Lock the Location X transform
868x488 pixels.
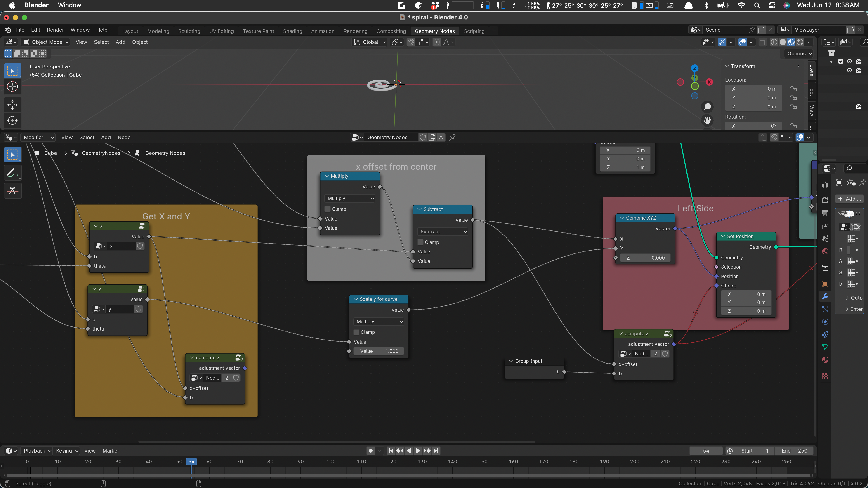click(794, 89)
